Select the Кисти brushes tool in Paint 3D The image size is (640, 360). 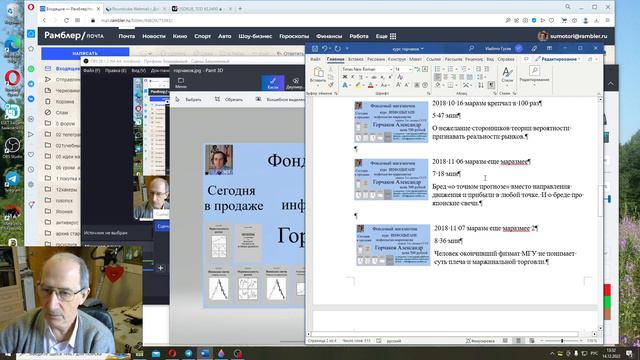(x=273, y=83)
